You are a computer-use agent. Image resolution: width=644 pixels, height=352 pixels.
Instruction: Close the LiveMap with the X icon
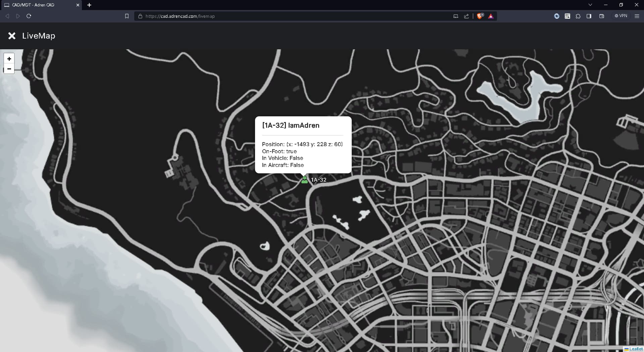pos(12,36)
